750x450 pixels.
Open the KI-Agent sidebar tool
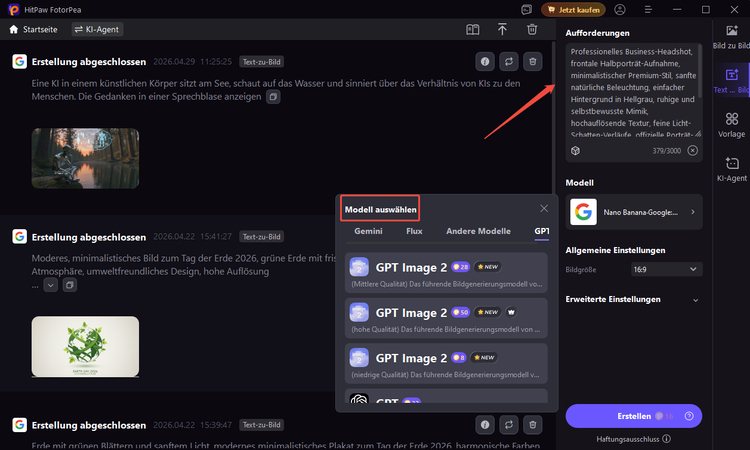click(x=731, y=169)
